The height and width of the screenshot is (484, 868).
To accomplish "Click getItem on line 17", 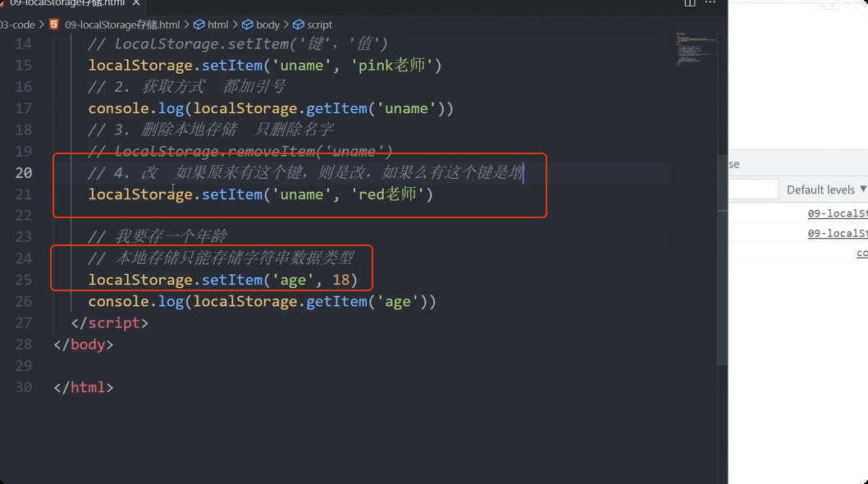I will point(336,108).
